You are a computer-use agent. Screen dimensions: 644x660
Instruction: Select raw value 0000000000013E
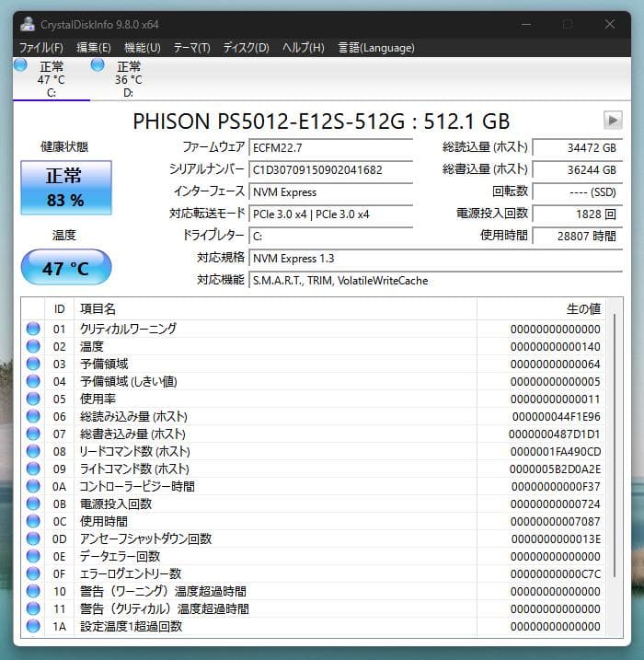[x=556, y=538]
